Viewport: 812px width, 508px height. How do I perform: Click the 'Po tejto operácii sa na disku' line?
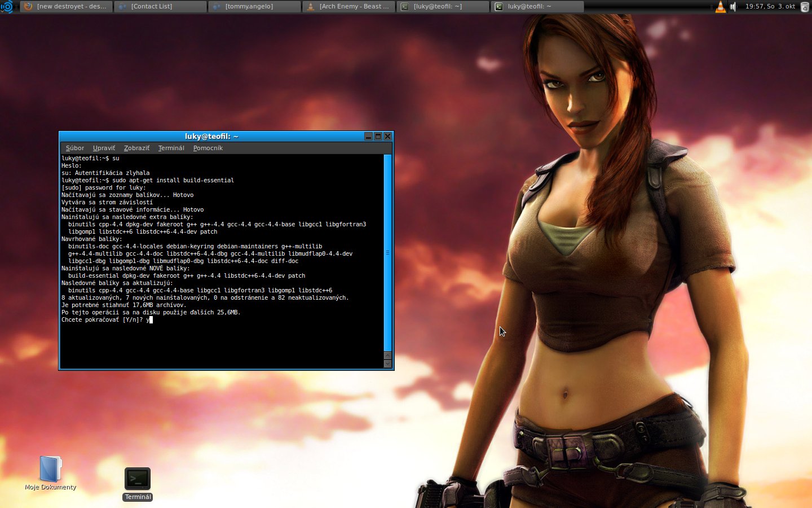tap(151, 312)
